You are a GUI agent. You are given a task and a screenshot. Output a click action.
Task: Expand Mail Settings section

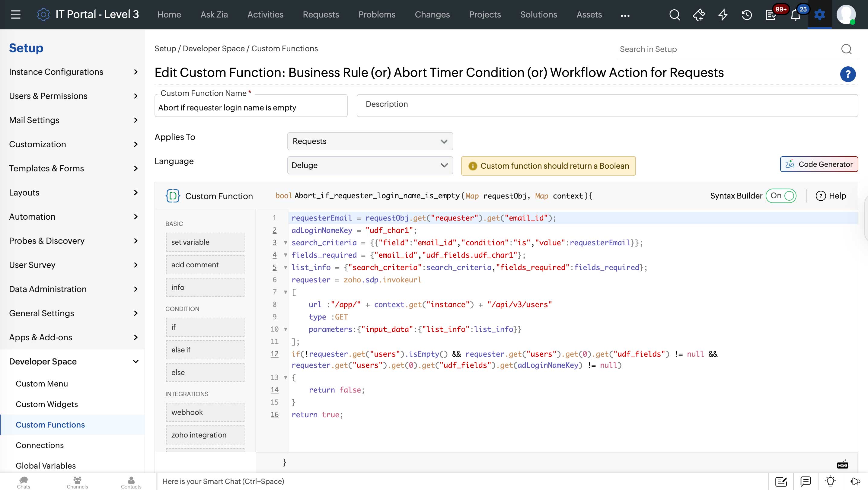(72, 120)
